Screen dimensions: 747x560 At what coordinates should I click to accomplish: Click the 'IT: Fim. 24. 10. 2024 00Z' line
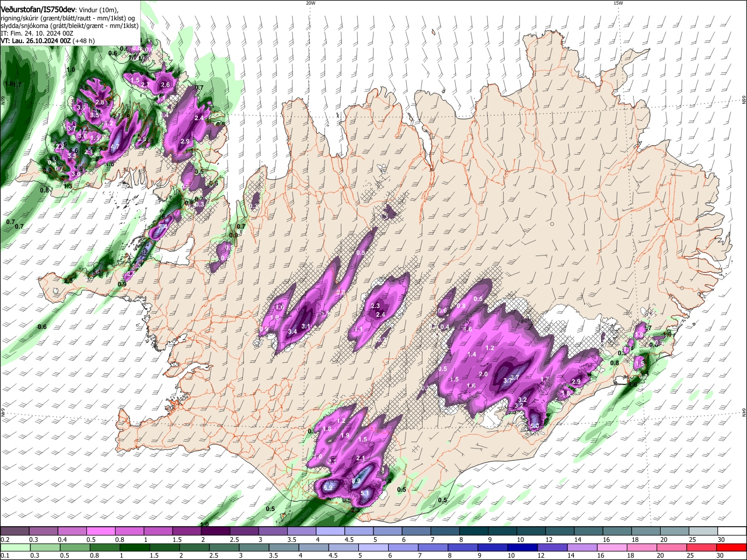coord(36,33)
